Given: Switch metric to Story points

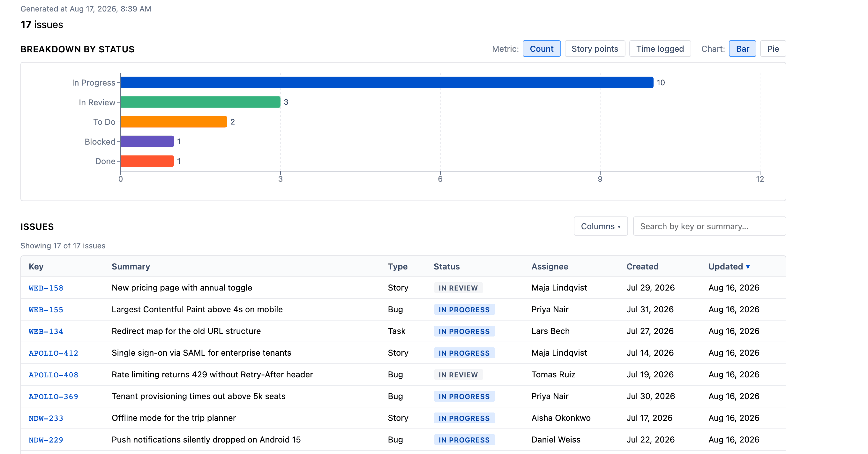Looking at the screenshot, I should (x=595, y=49).
